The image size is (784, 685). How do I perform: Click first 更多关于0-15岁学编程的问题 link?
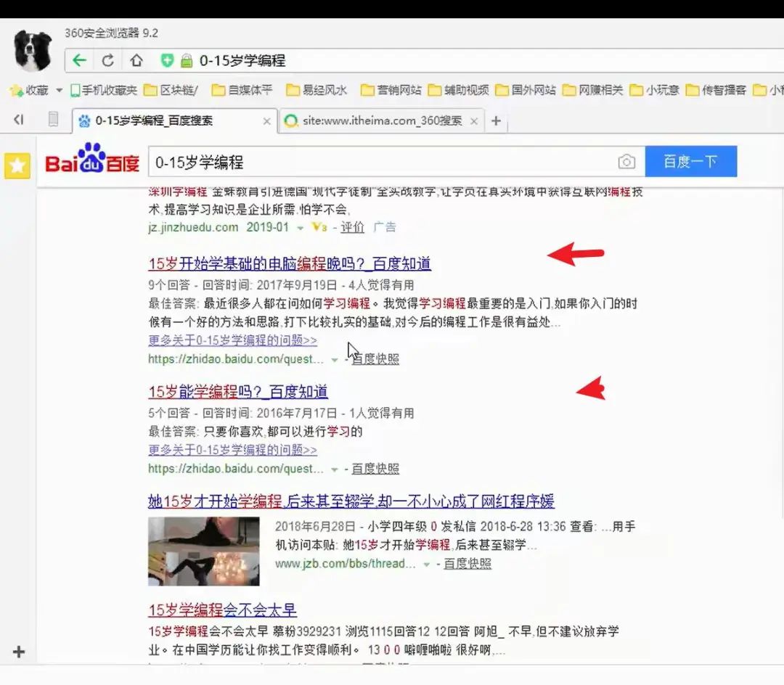coord(232,340)
